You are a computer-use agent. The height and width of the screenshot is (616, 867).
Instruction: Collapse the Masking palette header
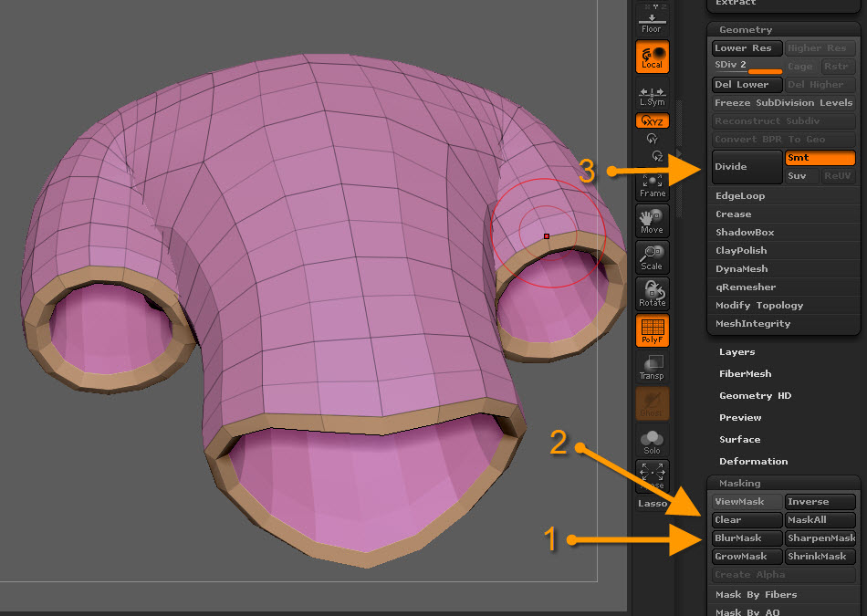point(739,484)
